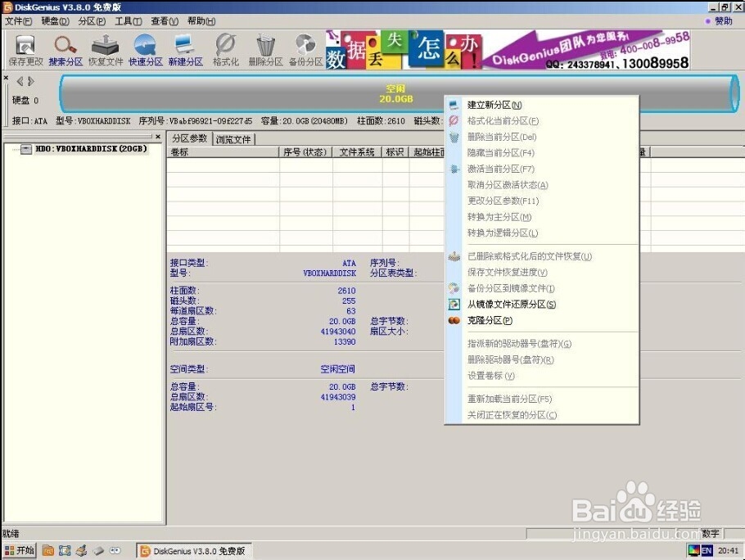Screen dimensions: 745x560
Task: Choose 设置卷标(V) in context menu
Action: coord(542,376)
